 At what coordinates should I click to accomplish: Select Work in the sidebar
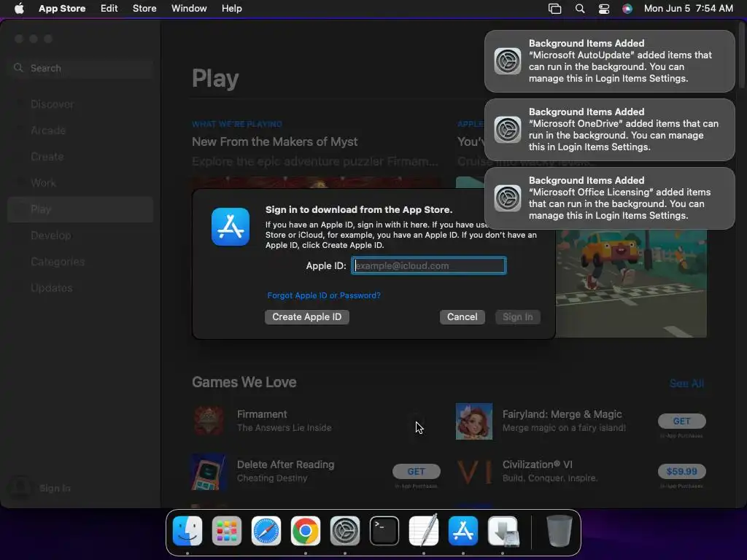tap(80, 183)
